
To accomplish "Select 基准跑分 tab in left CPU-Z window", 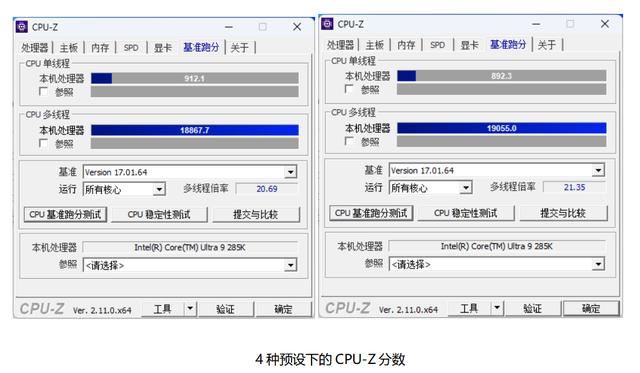I will pyautogui.click(x=201, y=47).
